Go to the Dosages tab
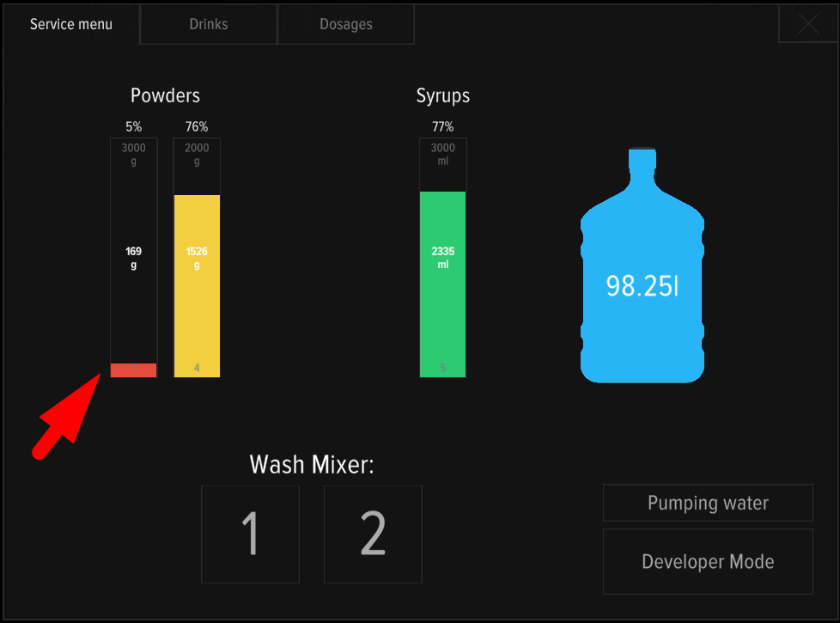The image size is (840, 623). tap(346, 24)
